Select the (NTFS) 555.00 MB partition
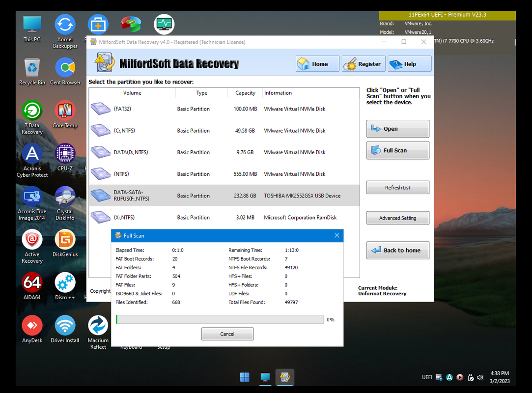The image size is (532, 393). pyautogui.click(x=224, y=174)
